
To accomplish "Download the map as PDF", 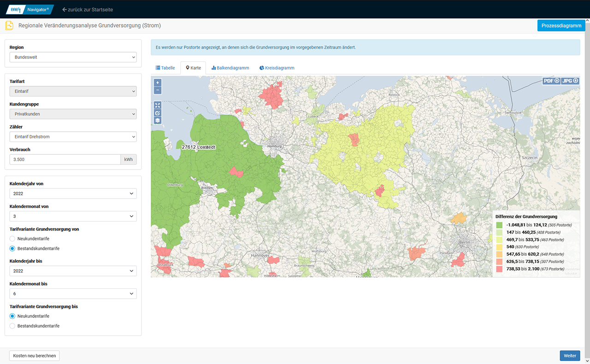I will click(x=551, y=81).
